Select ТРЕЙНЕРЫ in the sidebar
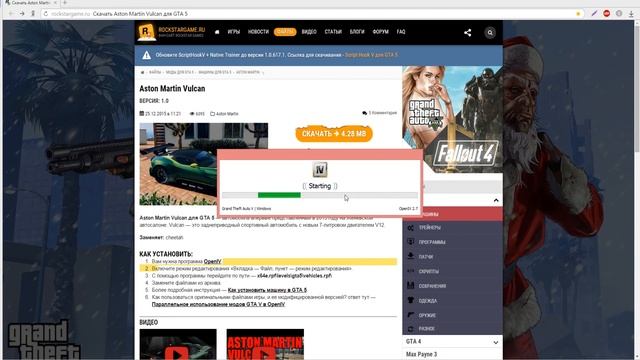Viewport: 640px width, 360px height. [429, 228]
